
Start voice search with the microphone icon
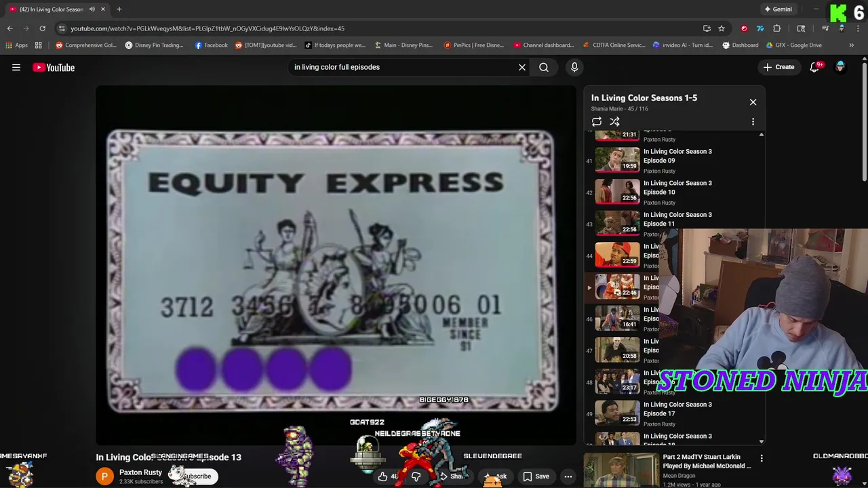(x=574, y=67)
